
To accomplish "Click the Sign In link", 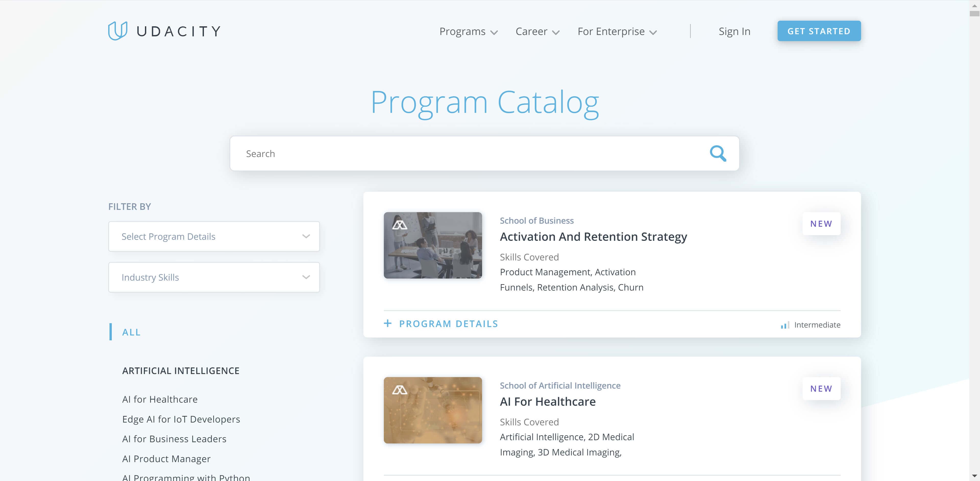I will point(734,31).
